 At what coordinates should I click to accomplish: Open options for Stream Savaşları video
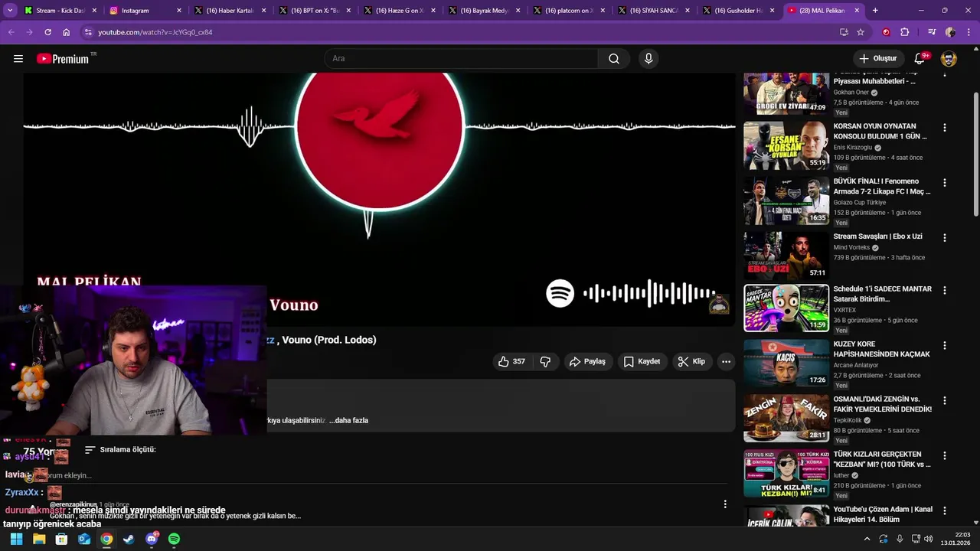point(944,238)
